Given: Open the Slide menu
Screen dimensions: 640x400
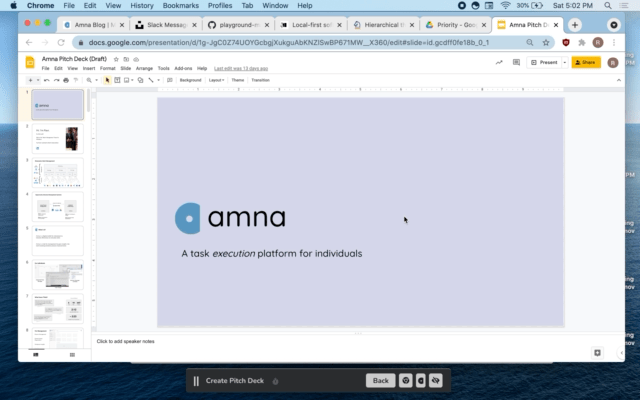Looking at the screenshot, I should (x=126, y=68).
